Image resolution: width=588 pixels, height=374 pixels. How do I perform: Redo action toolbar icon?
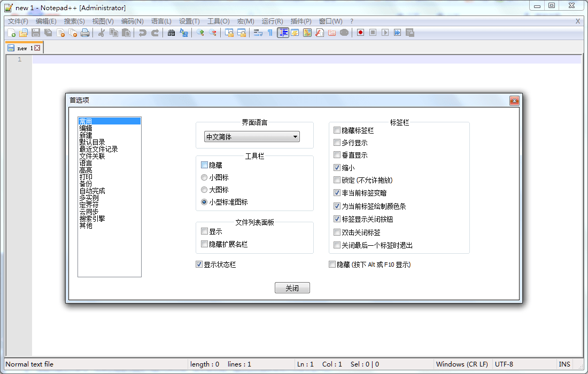coord(154,33)
